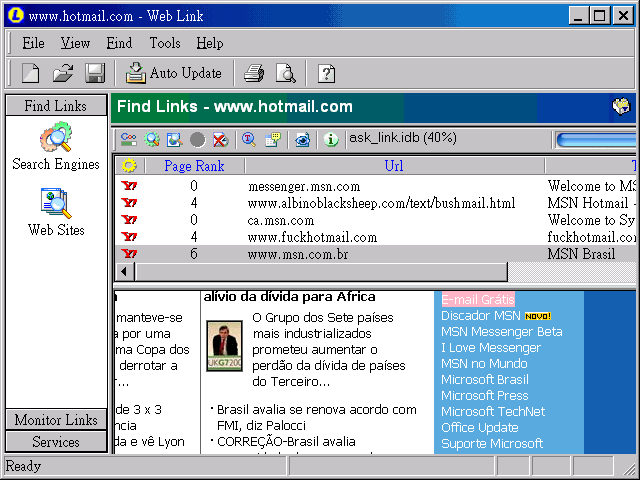Open the Office Update link
This screenshot has width=640, height=480.
480,427
